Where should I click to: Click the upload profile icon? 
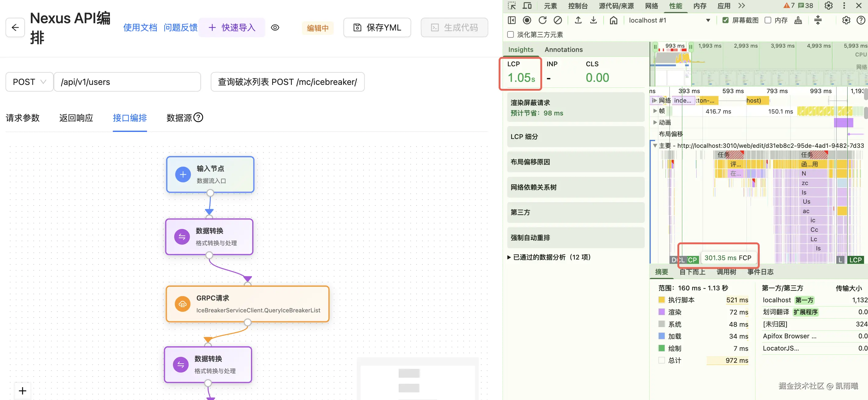click(x=578, y=20)
